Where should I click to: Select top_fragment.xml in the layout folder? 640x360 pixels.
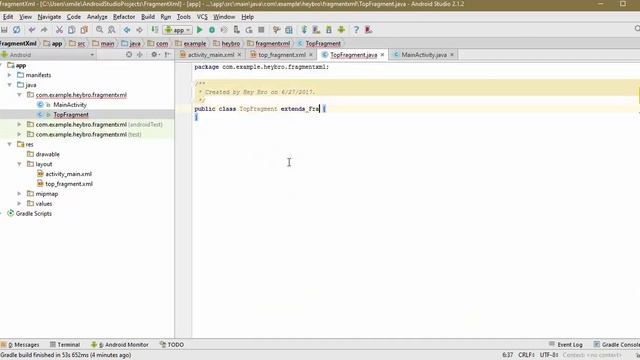(x=69, y=184)
